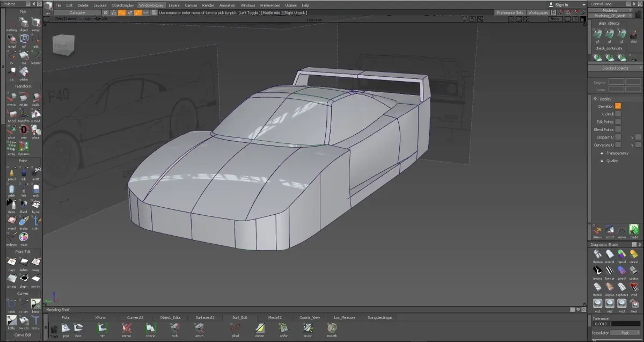Open the paint color tool
This screenshot has height=342, width=644.
pyautogui.click(x=24, y=238)
